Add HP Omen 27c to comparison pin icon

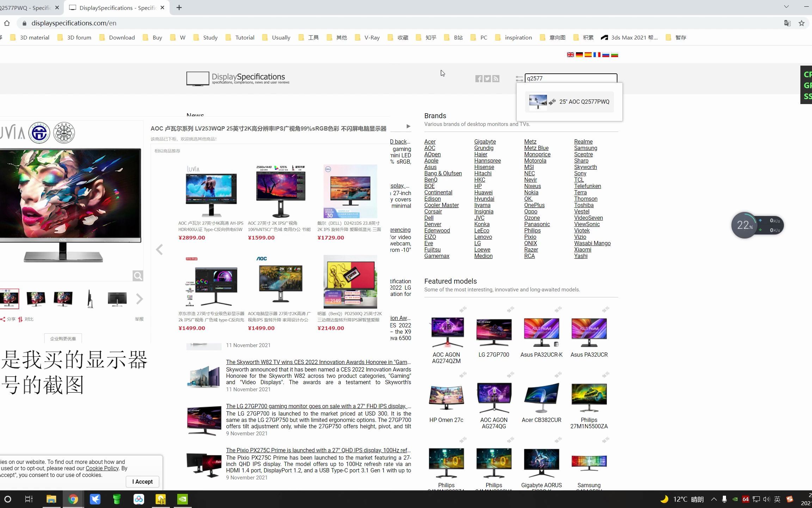[463, 374]
